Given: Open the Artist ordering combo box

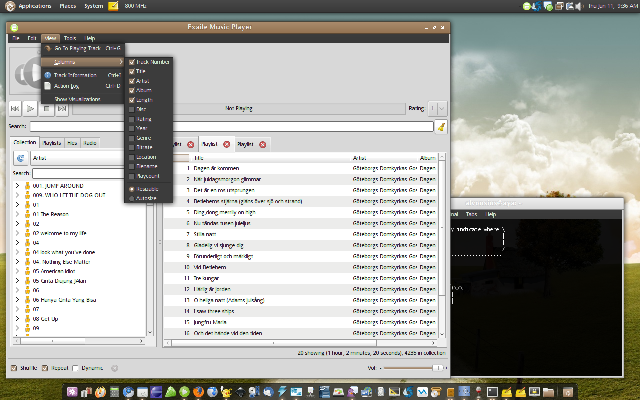Looking at the screenshot, I should click(78, 158).
